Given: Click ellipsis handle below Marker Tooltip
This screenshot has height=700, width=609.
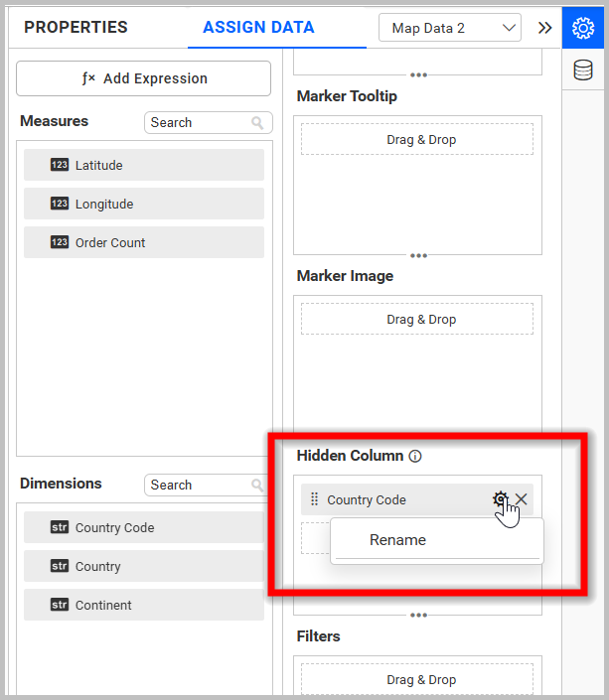Looking at the screenshot, I should pyautogui.click(x=418, y=255).
